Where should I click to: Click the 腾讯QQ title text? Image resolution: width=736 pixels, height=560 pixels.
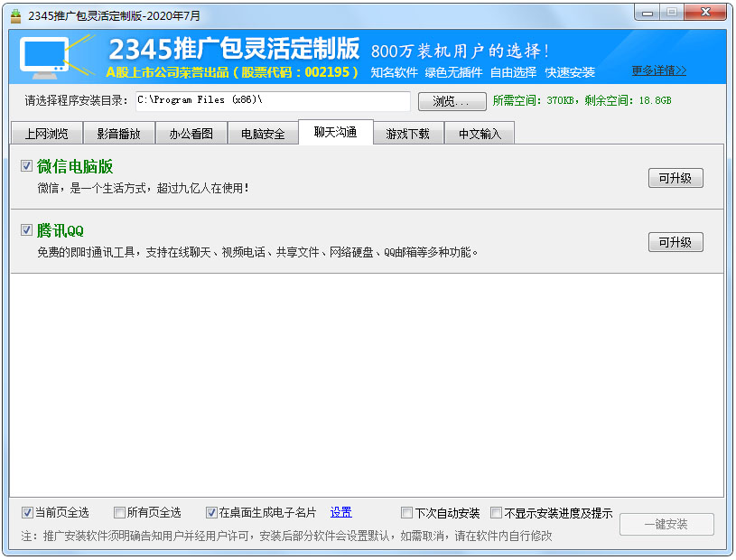point(61,230)
